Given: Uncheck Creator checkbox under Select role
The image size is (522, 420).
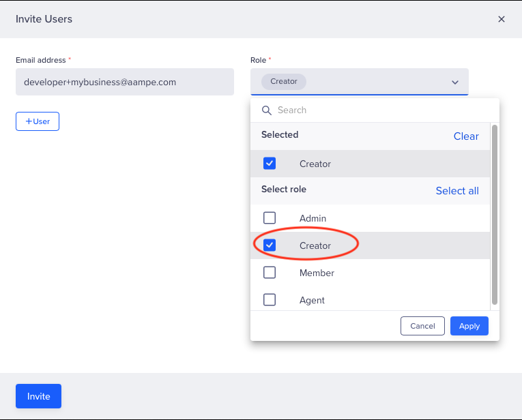Looking at the screenshot, I should [270, 245].
